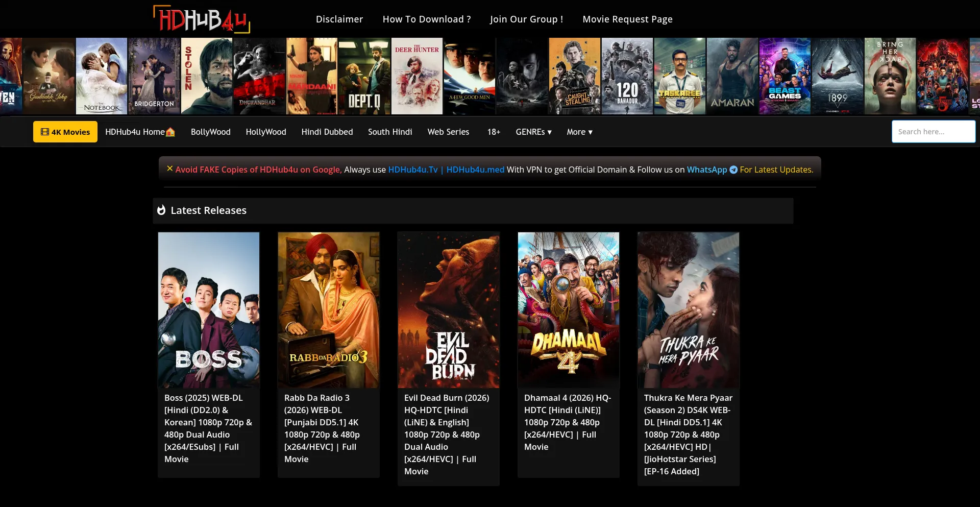Screen dimensions: 980x507
Task: Click the fire icon beside Latest Releases
Action: click(x=161, y=210)
